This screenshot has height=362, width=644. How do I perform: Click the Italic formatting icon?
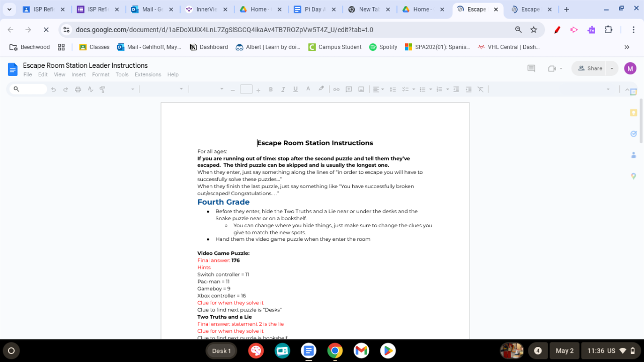tap(283, 89)
